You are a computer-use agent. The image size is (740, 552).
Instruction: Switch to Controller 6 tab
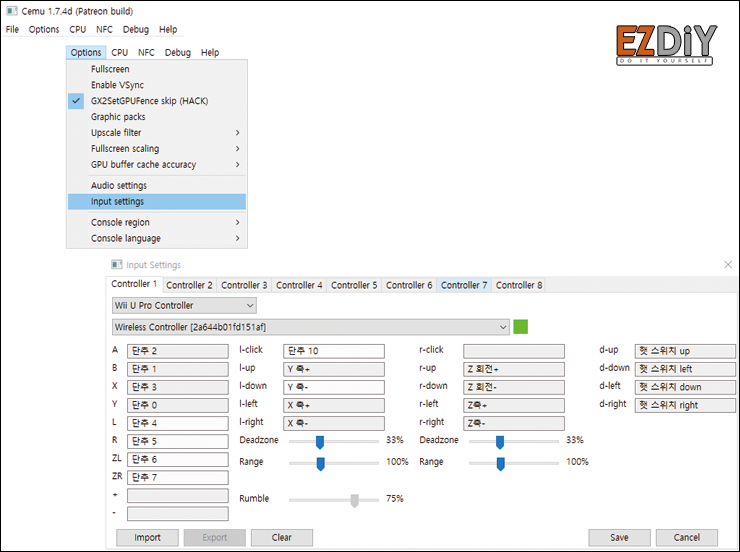tap(409, 285)
